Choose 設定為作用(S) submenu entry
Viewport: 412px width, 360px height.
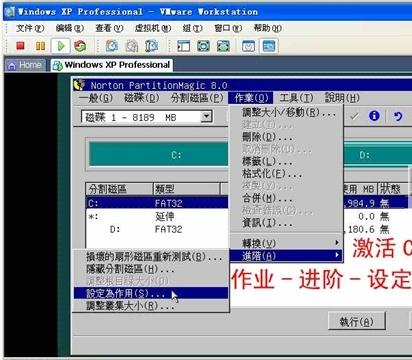(151, 293)
